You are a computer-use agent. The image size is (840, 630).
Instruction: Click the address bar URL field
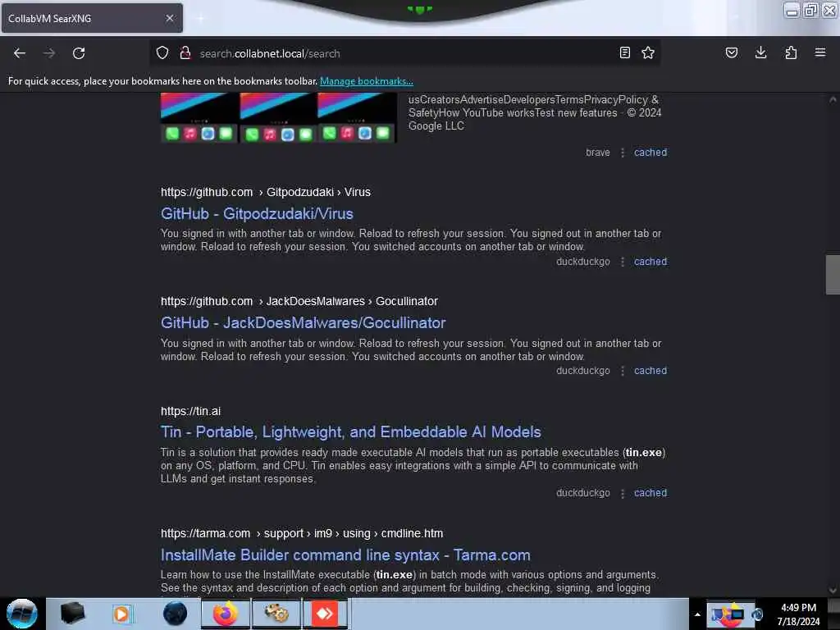[x=404, y=53]
